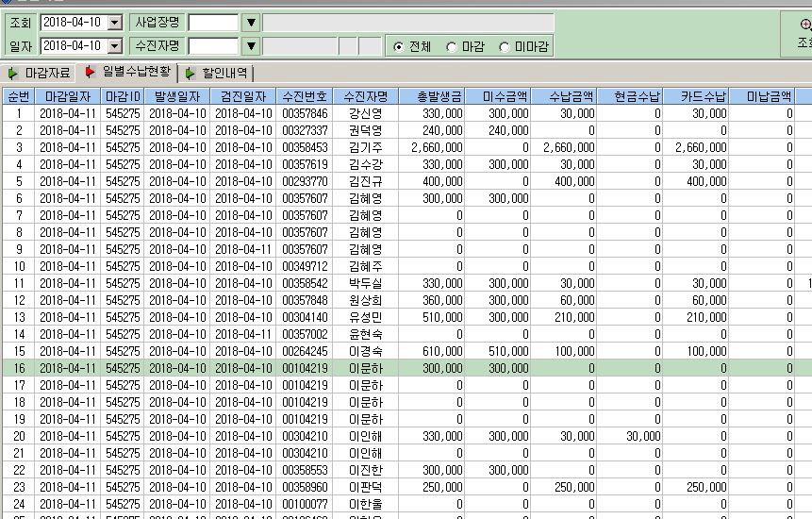The image size is (812, 519).
Task: Select the 전체 radio button
Action: [398, 47]
